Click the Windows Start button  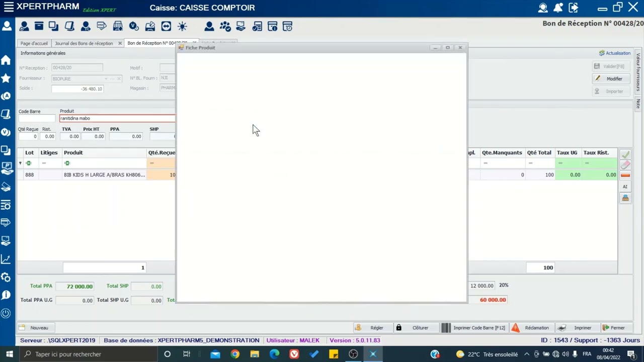coord(9,354)
